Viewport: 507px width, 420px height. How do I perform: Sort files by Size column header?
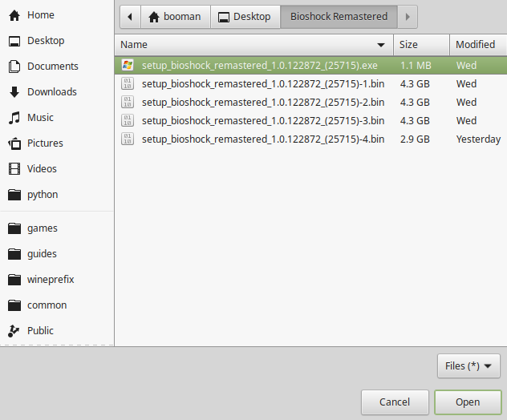421,45
